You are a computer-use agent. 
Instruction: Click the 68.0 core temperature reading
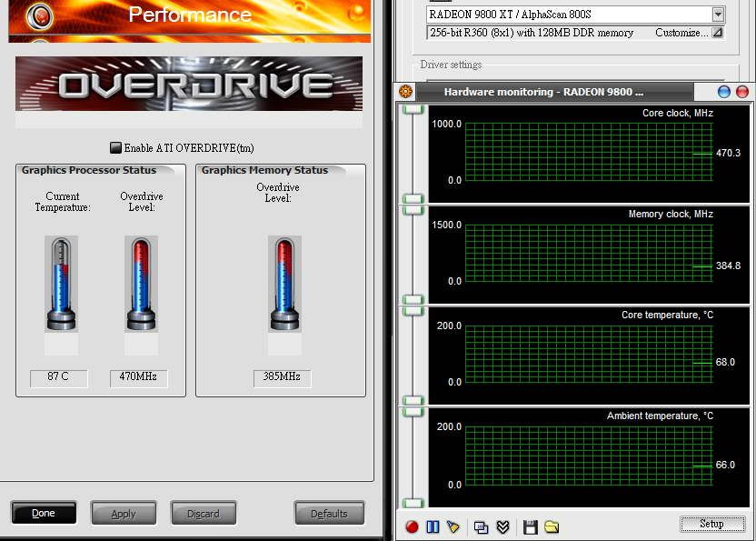[x=725, y=362]
